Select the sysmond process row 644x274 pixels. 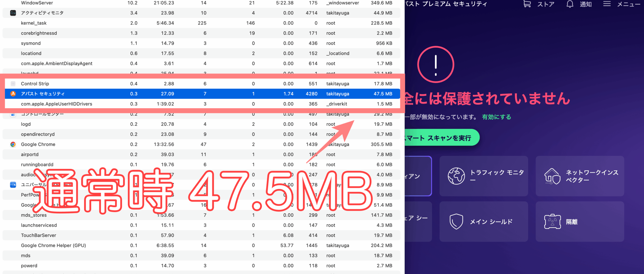point(201,43)
